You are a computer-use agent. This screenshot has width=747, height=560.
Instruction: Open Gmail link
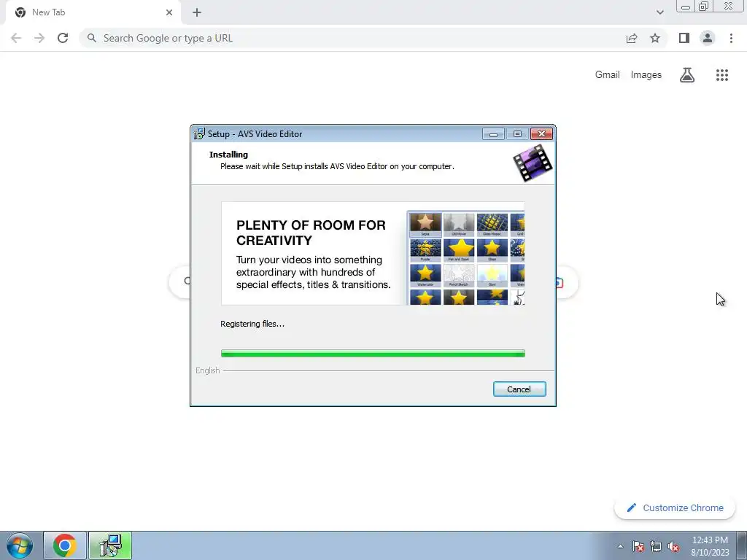pos(608,75)
